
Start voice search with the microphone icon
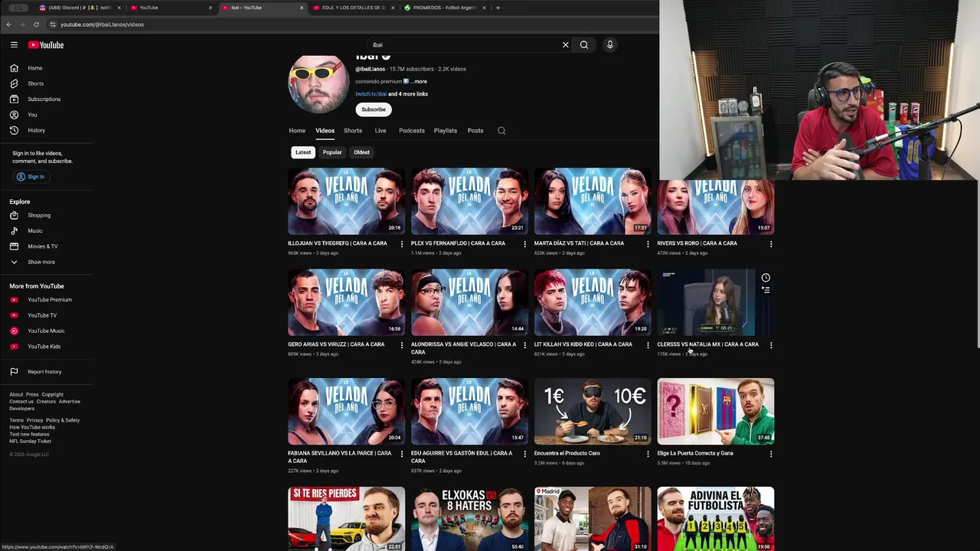click(610, 44)
